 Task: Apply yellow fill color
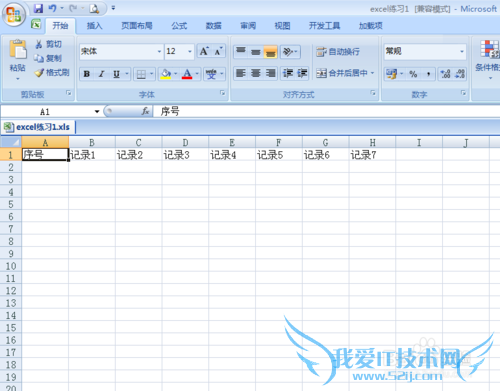(166, 74)
